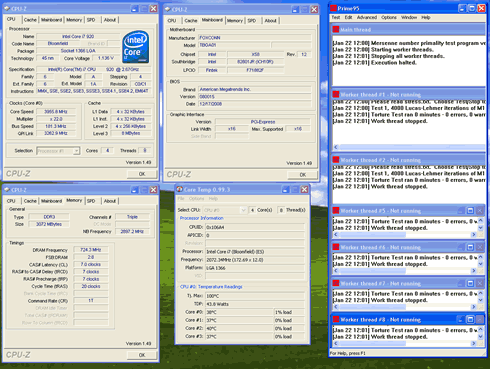Click the CPU-Z icon in top-left window title
This screenshot has height=369, width=490.
click(x=7, y=8)
